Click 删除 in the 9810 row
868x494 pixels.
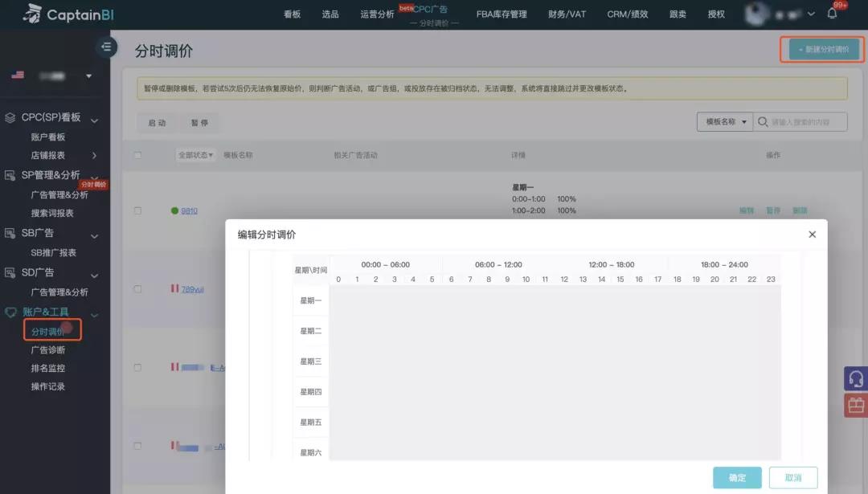coord(800,210)
